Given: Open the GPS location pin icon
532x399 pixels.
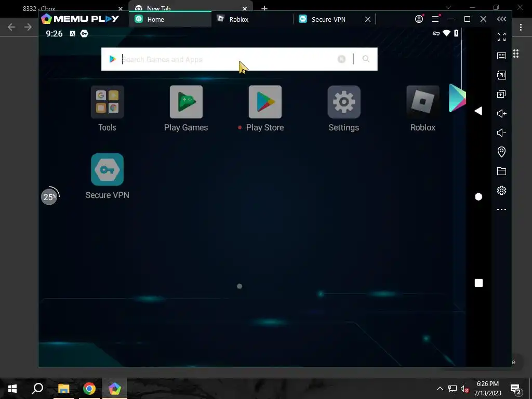Looking at the screenshot, I should [501, 152].
